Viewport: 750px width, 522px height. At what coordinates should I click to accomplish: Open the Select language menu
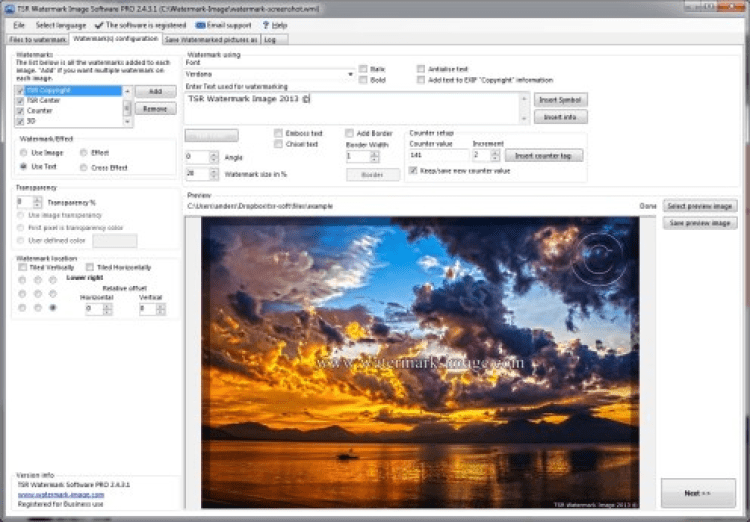(61, 24)
